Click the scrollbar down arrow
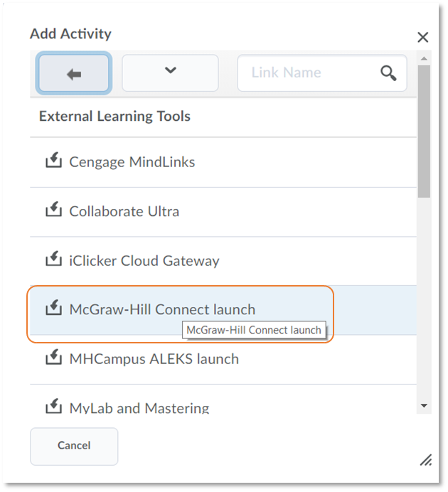 point(424,406)
